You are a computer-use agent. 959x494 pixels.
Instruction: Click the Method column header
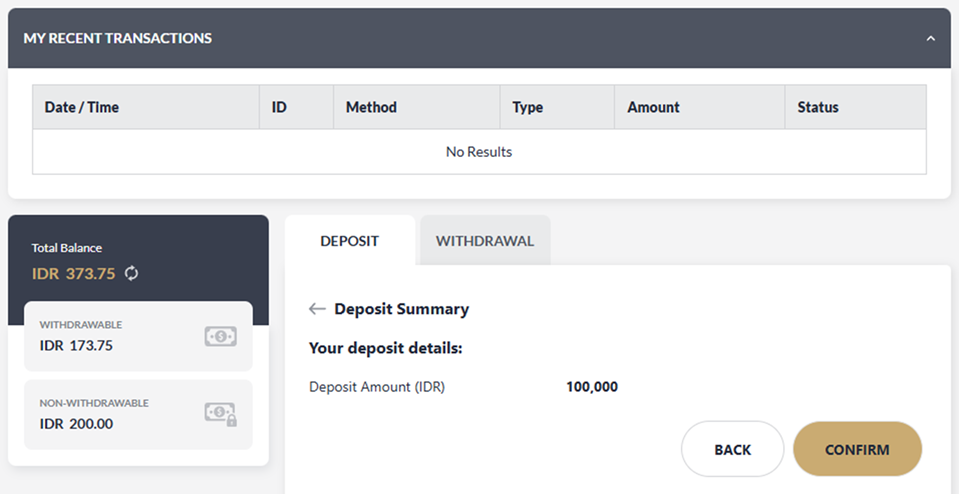371,107
